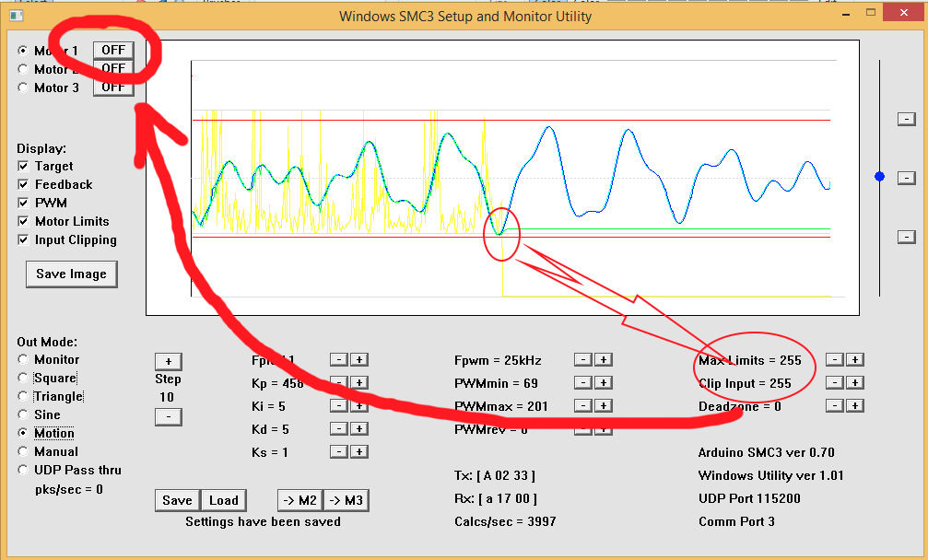Increase Ks with its plus button
Viewport: 928px width, 560px height.
click(359, 452)
